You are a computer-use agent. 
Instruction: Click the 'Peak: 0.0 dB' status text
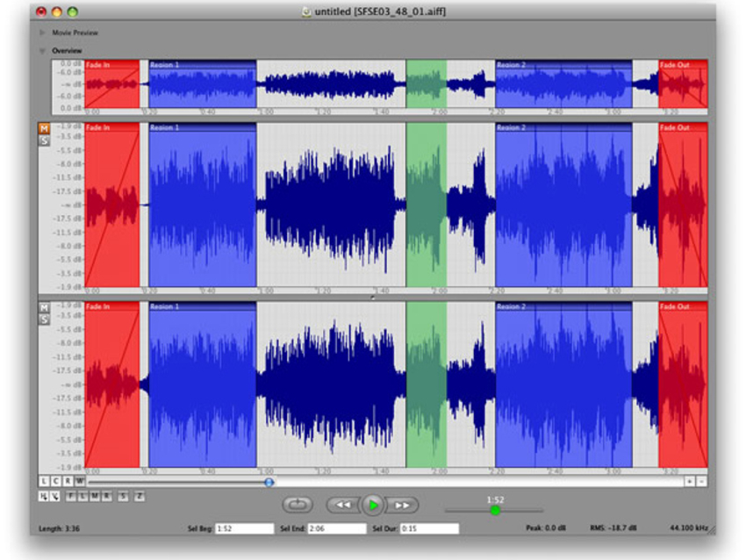546,528
